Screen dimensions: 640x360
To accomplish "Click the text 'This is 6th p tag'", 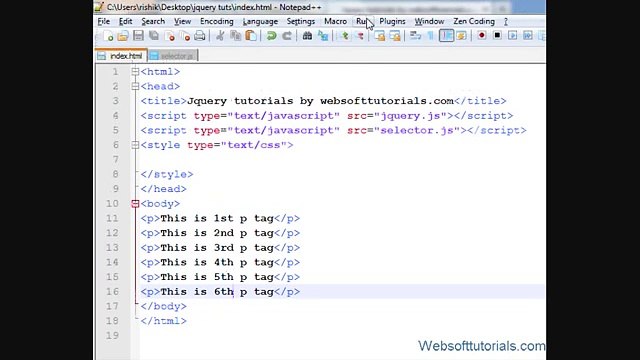I will 217,292.
